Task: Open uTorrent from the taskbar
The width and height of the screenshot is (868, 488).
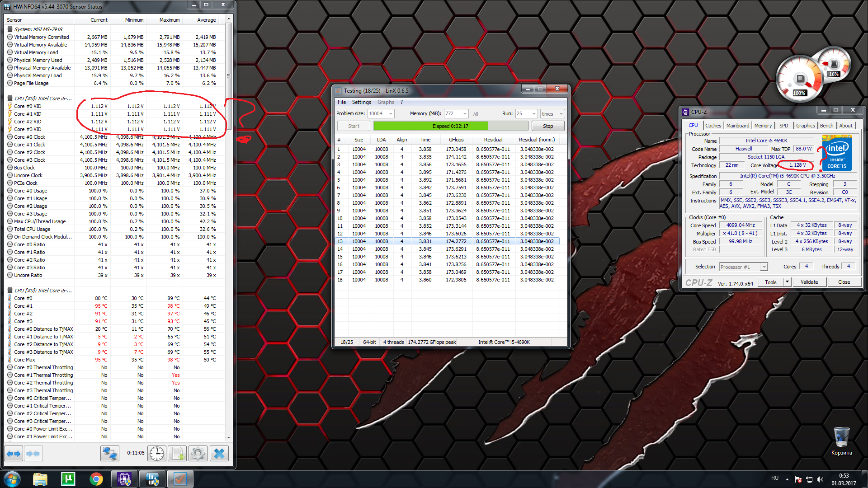Action: pyautogui.click(x=68, y=479)
